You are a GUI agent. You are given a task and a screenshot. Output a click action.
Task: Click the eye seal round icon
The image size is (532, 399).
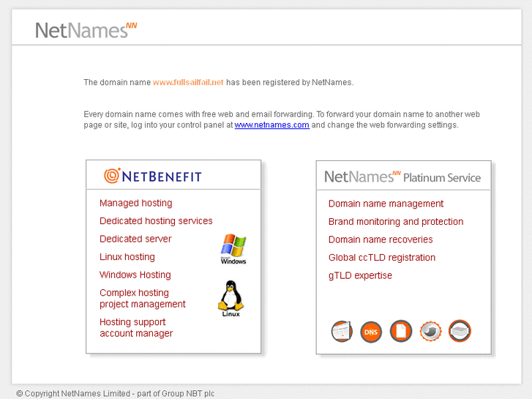430,331
